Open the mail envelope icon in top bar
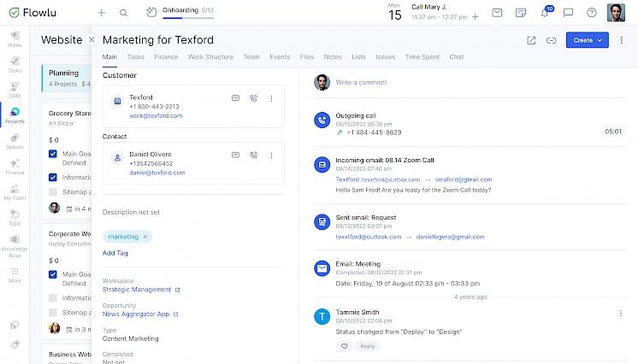This screenshot has width=638, height=364. (x=497, y=13)
